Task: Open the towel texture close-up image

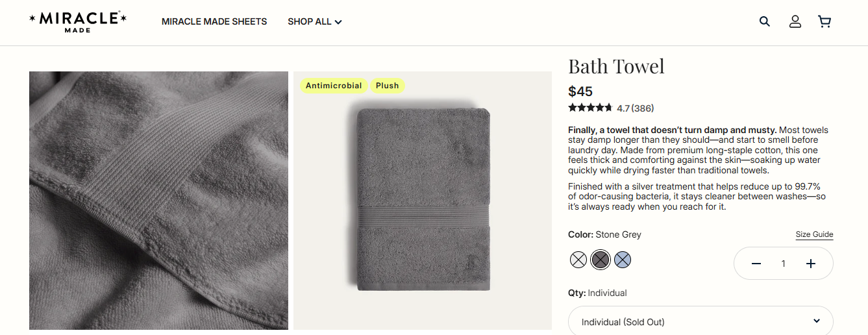Action: [x=158, y=201]
